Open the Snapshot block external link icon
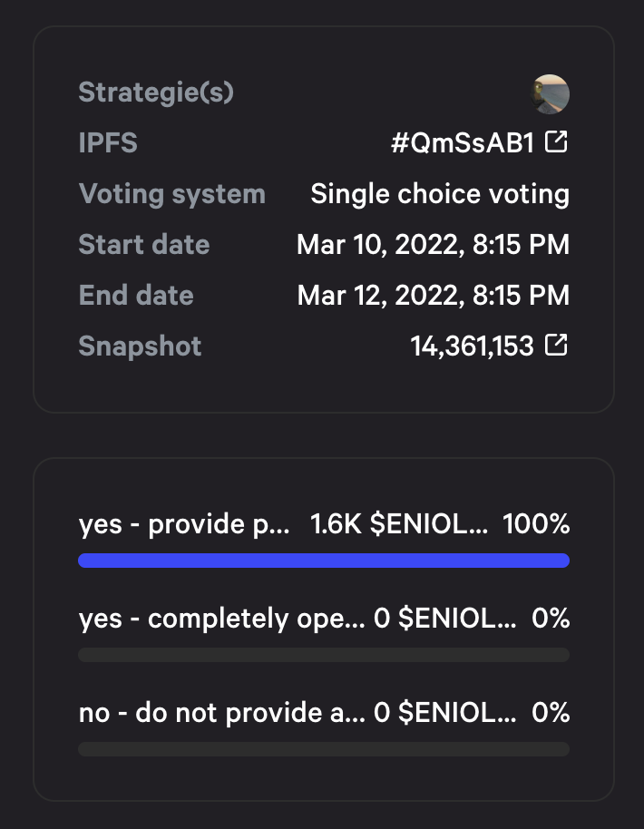Viewport: 644px width, 829px height. pos(556,346)
